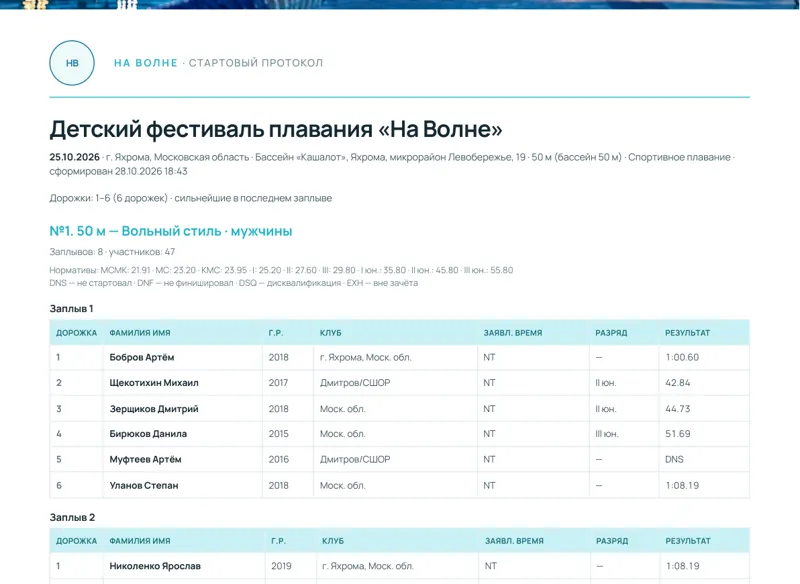This screenshot has width=800, height=584.
Task: Click the 'Нормативы: МСМК: 21.91' line
Action: [x=281, y=270]
